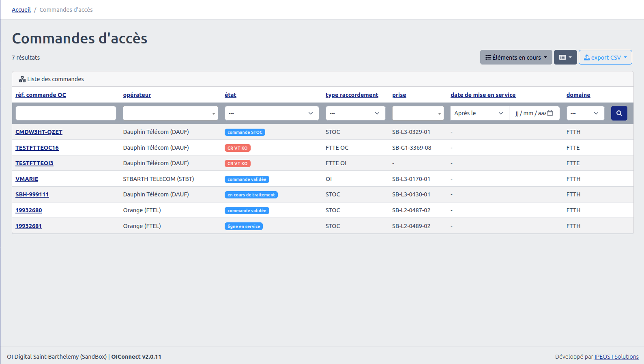This screenshot has height=364, width=644.
Task: Open the Après le date comparison dropdown
Action: click(479, 113)
